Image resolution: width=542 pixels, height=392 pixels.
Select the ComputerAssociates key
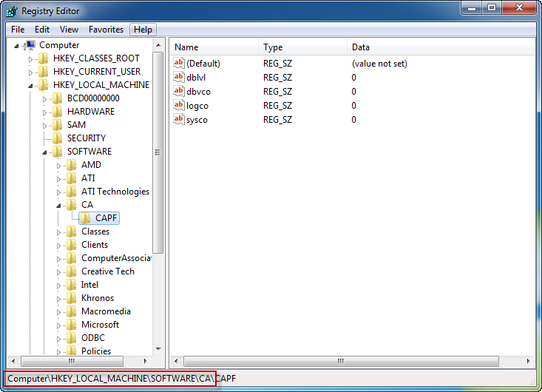pyautogui.click(x=116, y=258)
